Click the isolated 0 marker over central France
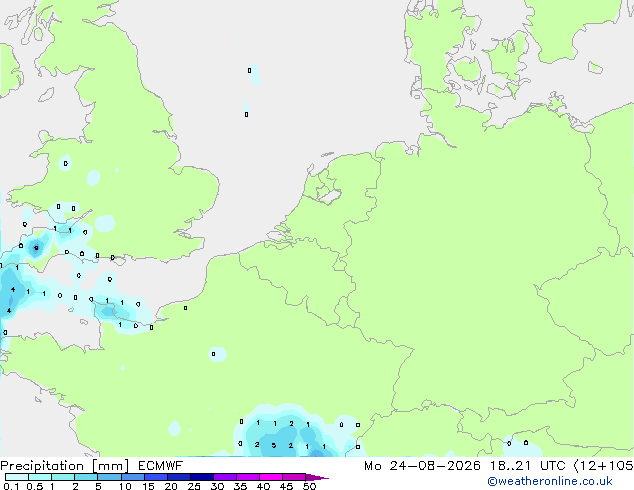This screenshot has width=634, height=490. point(213,354)
